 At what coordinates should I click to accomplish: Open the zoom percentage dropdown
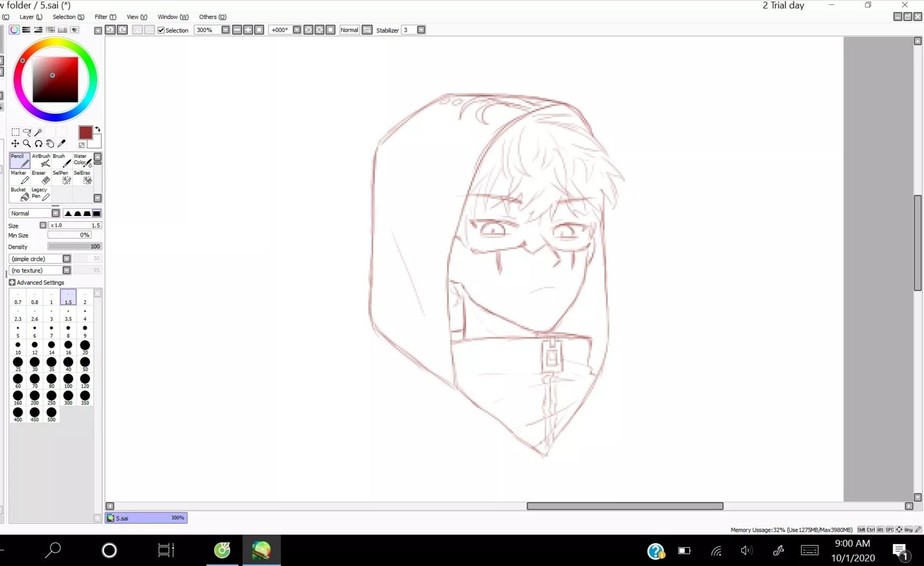click(x=225, y=30)
